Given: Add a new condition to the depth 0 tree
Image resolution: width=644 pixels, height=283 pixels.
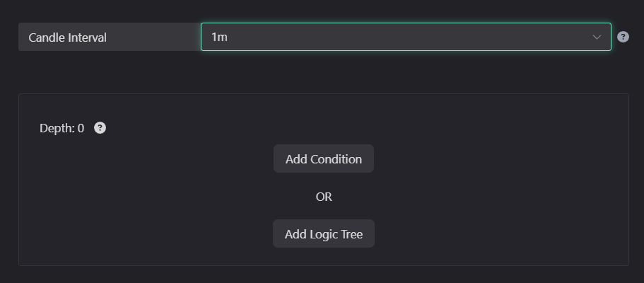Looking at the screenshot, I should coord(324,158).
